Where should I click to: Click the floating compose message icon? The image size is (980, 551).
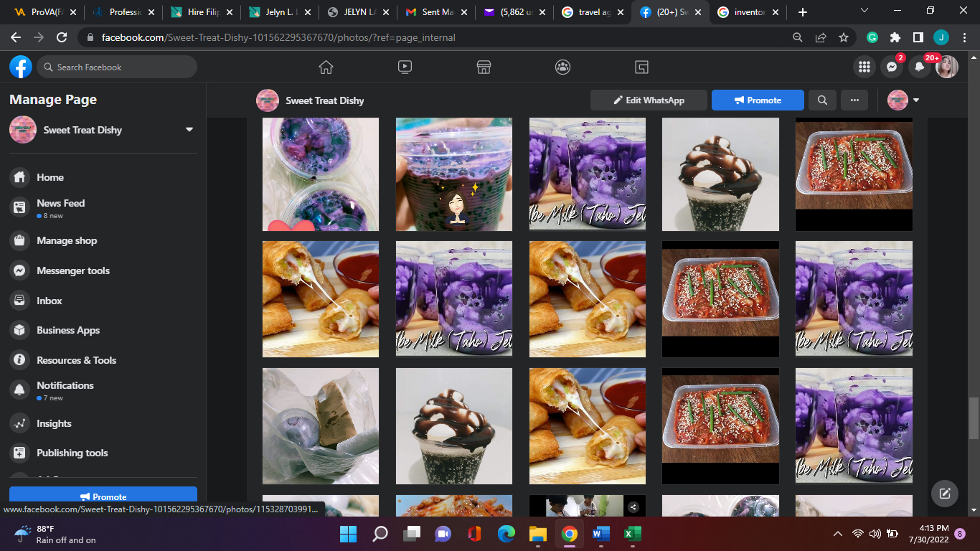[945, 493]
